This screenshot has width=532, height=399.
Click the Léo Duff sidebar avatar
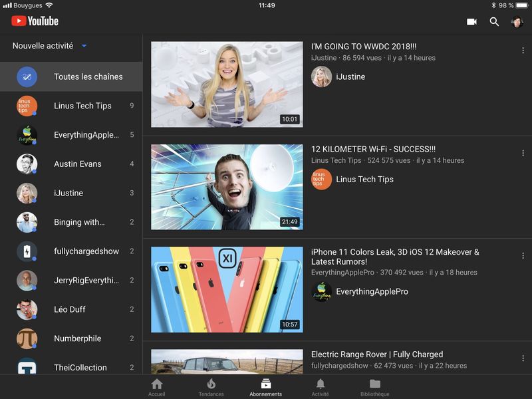27,310
